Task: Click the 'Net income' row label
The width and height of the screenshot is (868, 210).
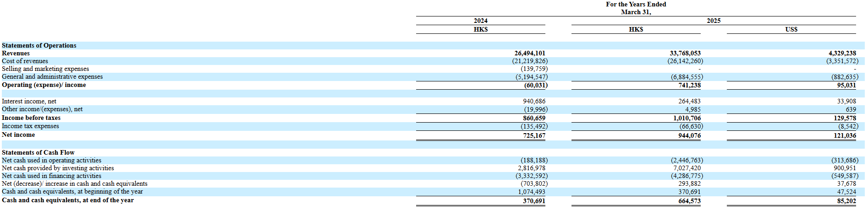Action: (x=18, y=135)
